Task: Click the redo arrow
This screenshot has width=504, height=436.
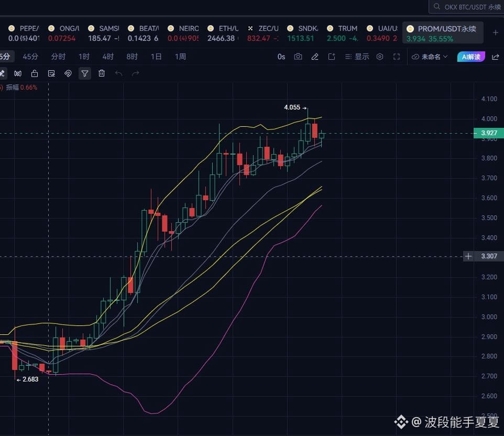Action: pyautogui.click(x=135, y=74)
